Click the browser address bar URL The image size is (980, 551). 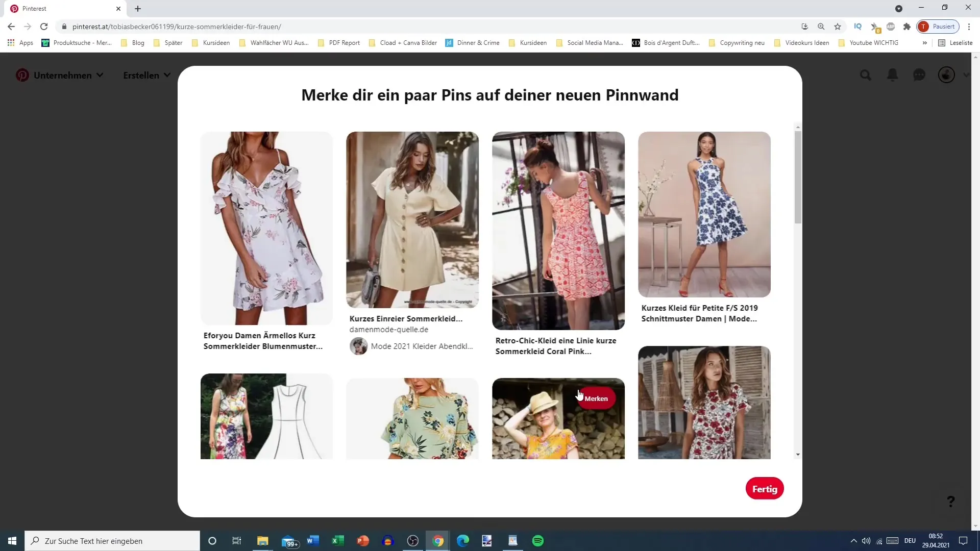click(x=177, y=27)
